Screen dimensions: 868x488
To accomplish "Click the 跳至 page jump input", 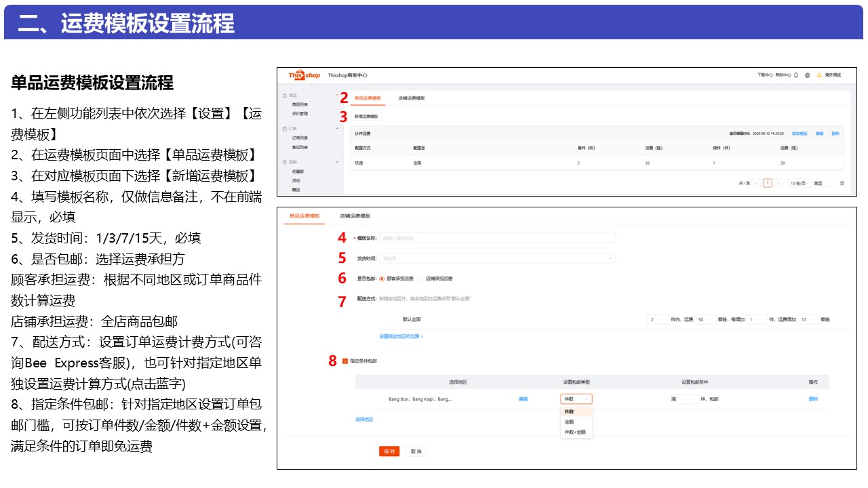I will pos(831,183).
